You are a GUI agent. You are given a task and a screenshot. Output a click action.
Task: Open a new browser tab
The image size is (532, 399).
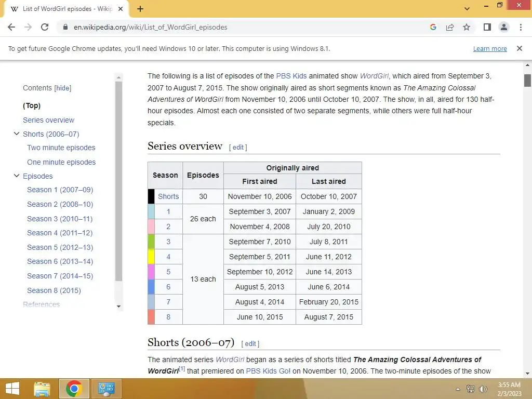[x=140, y=9]
